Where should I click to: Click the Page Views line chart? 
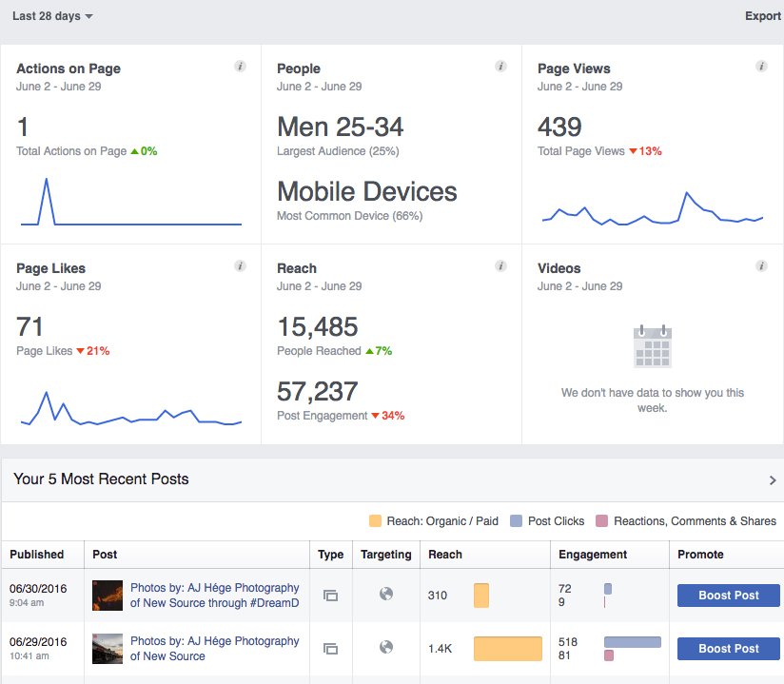click(653, 208)
